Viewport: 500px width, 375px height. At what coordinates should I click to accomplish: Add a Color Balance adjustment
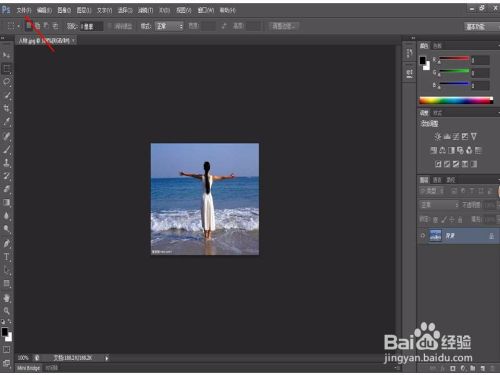click(x=442, y=150)
